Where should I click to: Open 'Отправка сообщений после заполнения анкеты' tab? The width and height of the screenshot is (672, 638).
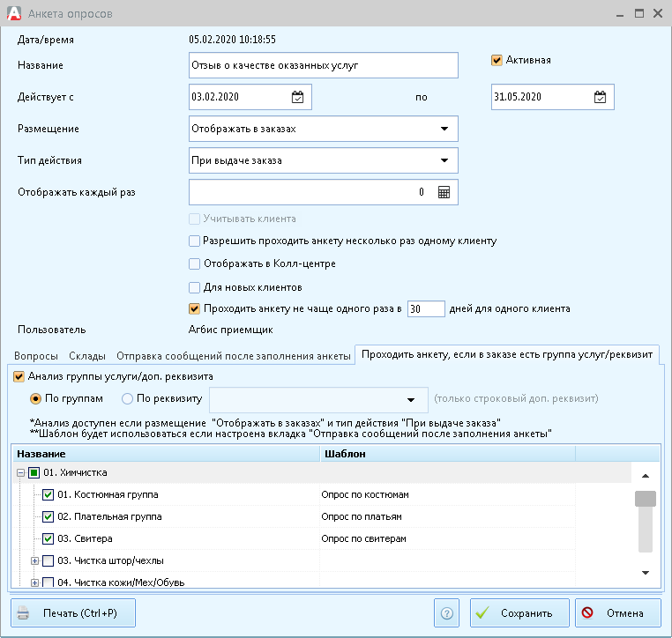click(234, 356)
